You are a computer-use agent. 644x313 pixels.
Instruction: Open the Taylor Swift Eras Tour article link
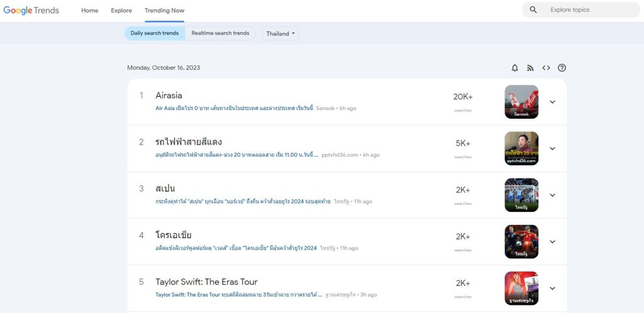238,295
